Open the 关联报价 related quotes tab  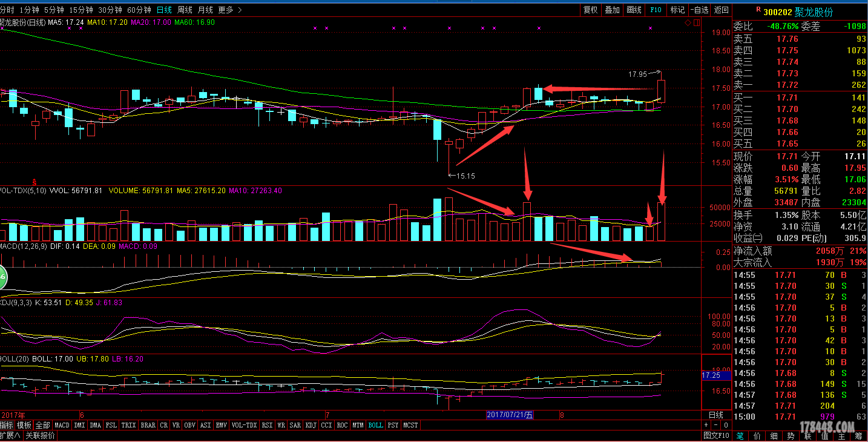pos(40,435)
